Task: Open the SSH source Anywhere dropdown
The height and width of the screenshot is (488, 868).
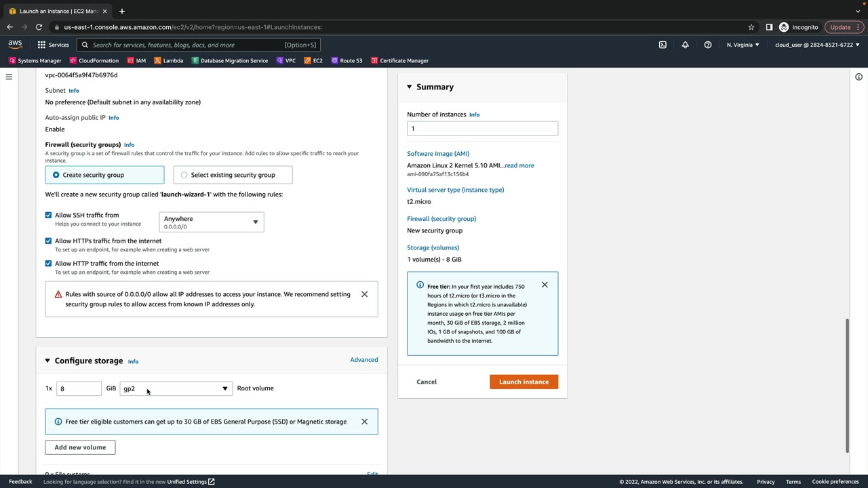Action: [x=212, y=222]
